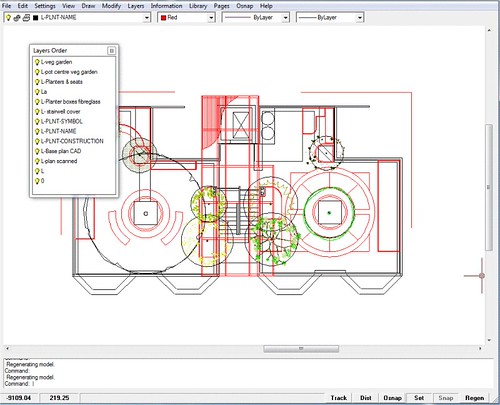
Task: Toggle visibility of L- stairwell cover layer
Action: coord(37,112)
